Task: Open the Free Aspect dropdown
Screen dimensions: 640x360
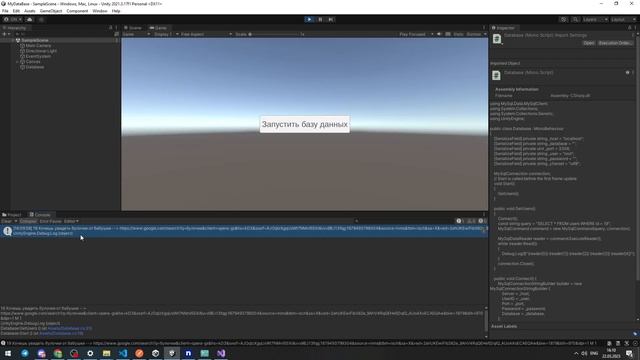Action: coord(206,34)
